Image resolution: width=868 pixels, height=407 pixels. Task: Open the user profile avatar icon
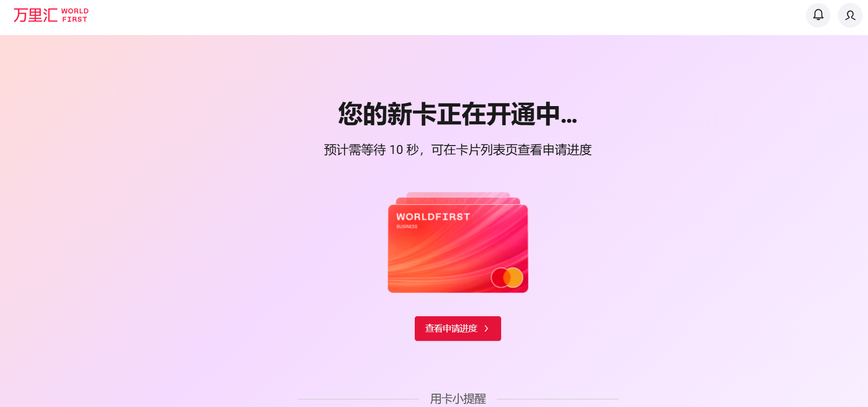[850, 15]
